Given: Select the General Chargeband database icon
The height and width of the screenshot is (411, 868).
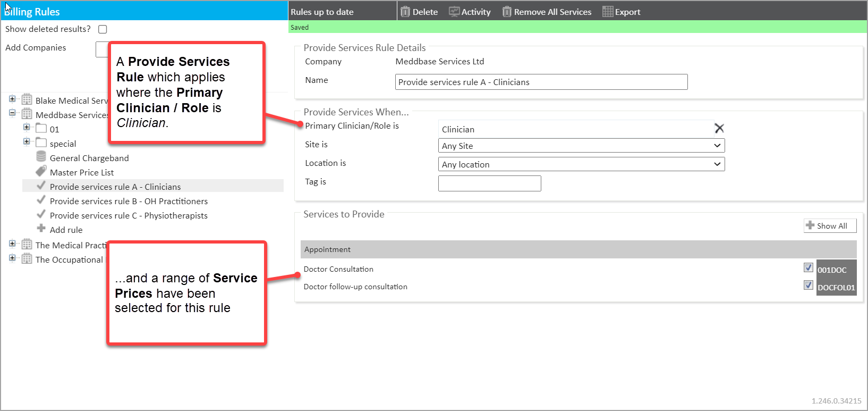Looking at the screenshot, I should 41,157.
